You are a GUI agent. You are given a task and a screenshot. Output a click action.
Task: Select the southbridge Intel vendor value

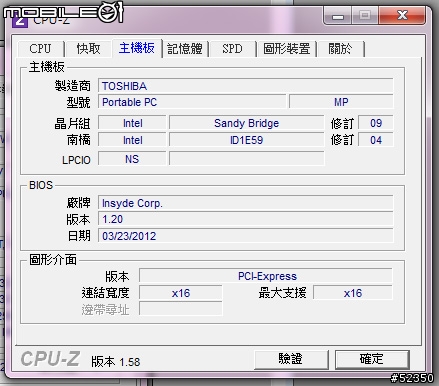point(132,140)
